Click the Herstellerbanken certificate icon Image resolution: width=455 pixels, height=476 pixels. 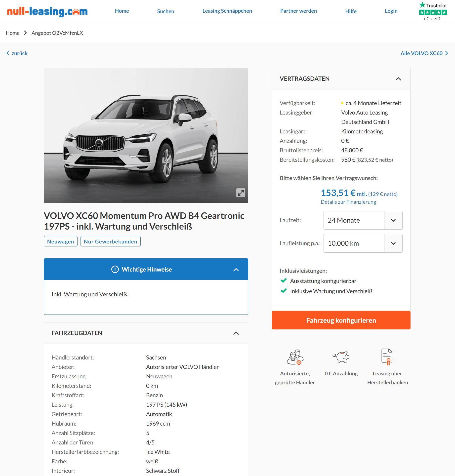[387, 357]
